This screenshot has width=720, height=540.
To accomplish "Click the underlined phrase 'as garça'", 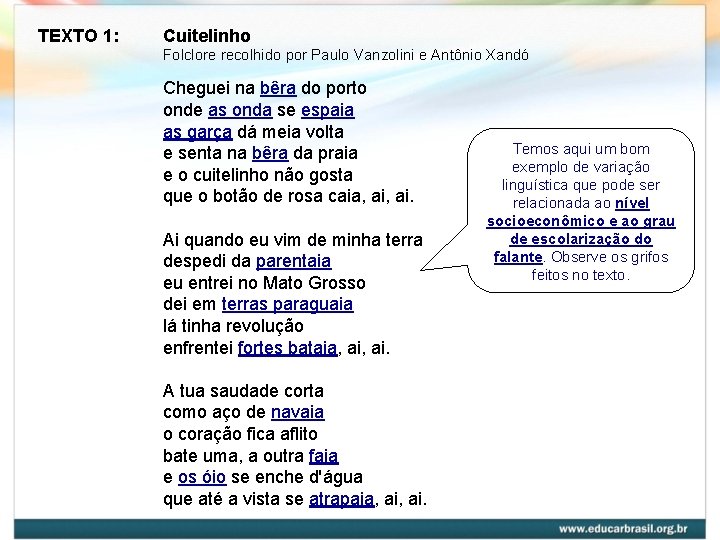I will tap(197, 132).
